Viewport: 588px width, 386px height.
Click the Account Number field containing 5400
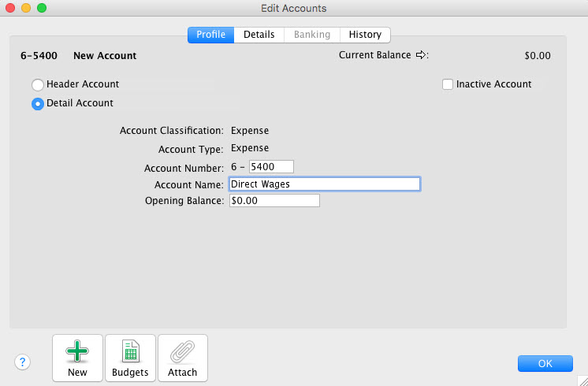(270, 166)
